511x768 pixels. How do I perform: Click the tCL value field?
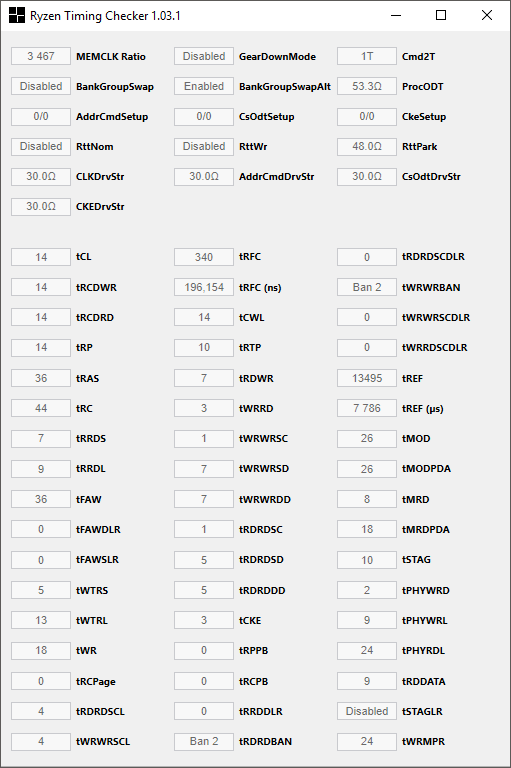(x=41, y=257)
